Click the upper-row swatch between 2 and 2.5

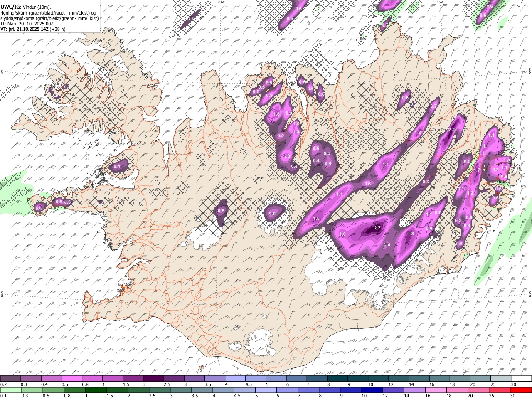153,378
